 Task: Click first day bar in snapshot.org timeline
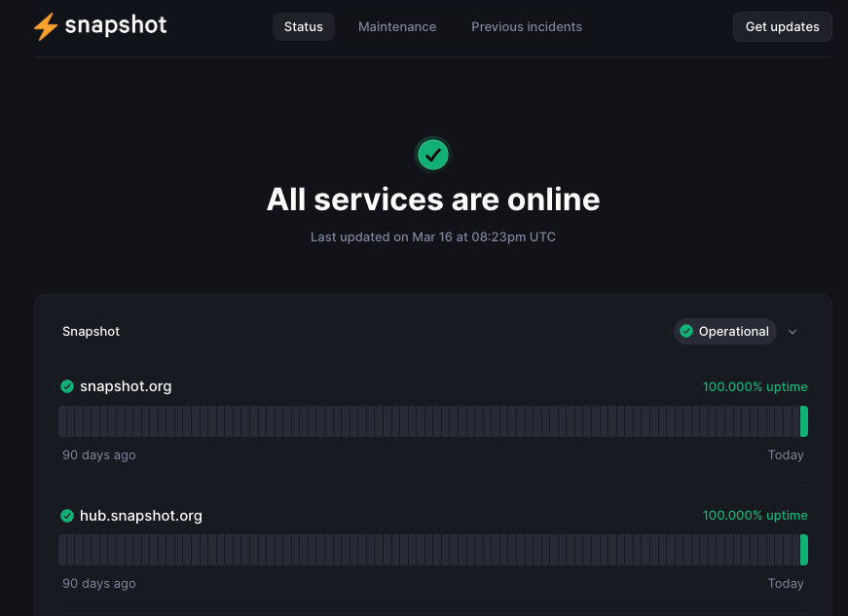[x=62, y=421]
